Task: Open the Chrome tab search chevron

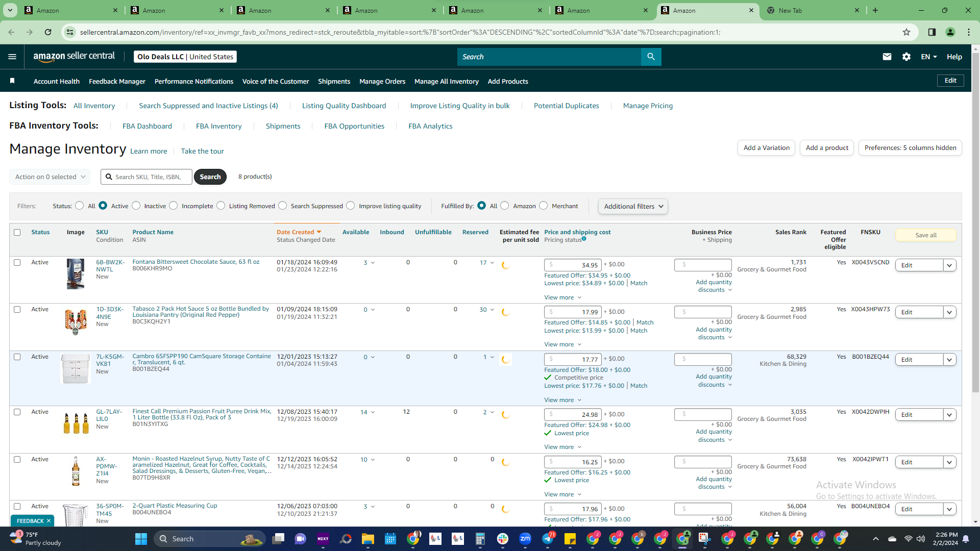Action: (x=10, y=10)
